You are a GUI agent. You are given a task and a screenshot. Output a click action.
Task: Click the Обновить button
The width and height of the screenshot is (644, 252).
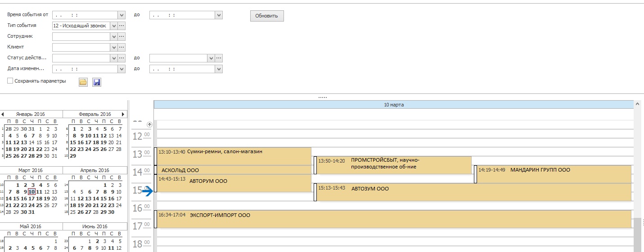pos(267,16)
